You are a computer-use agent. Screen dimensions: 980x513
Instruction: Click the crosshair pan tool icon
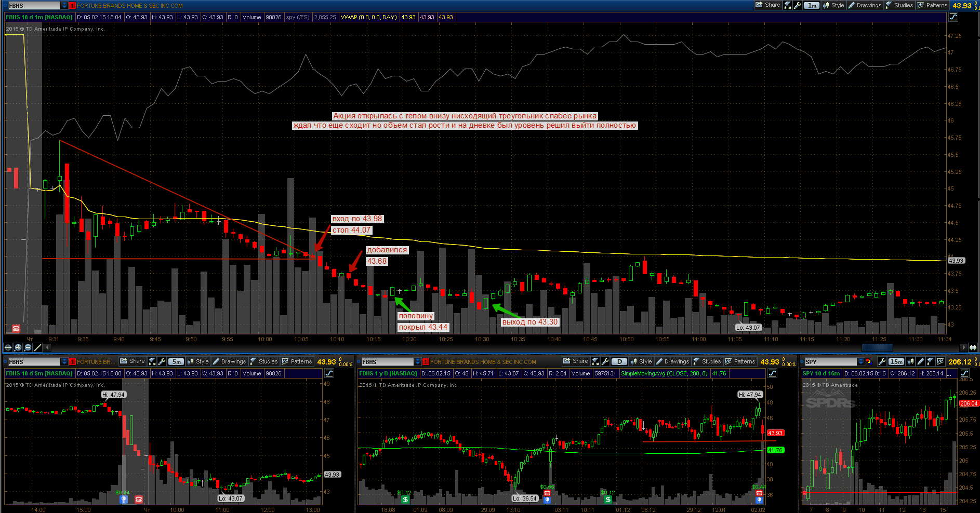pos(8,347)
